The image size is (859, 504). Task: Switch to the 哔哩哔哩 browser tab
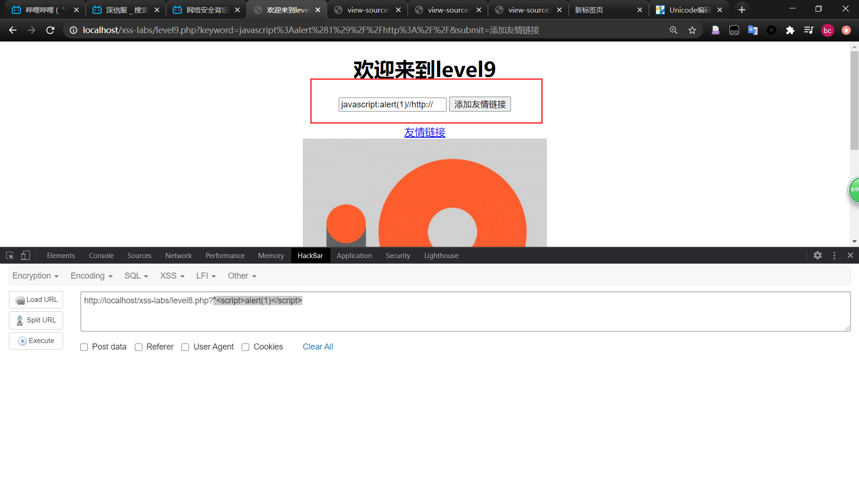coord(45,10)
